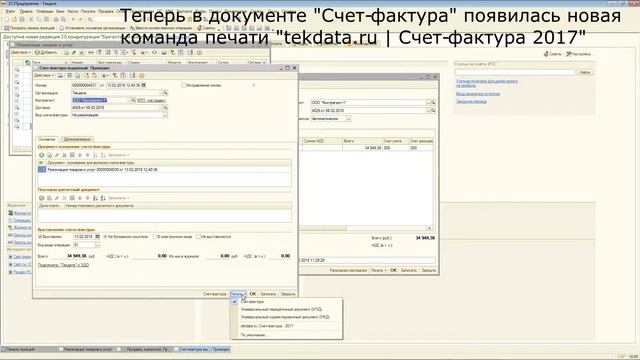Move row up in Документ-основание toolbar
This screenshot has width=640, height=360.
coord(80,155)
